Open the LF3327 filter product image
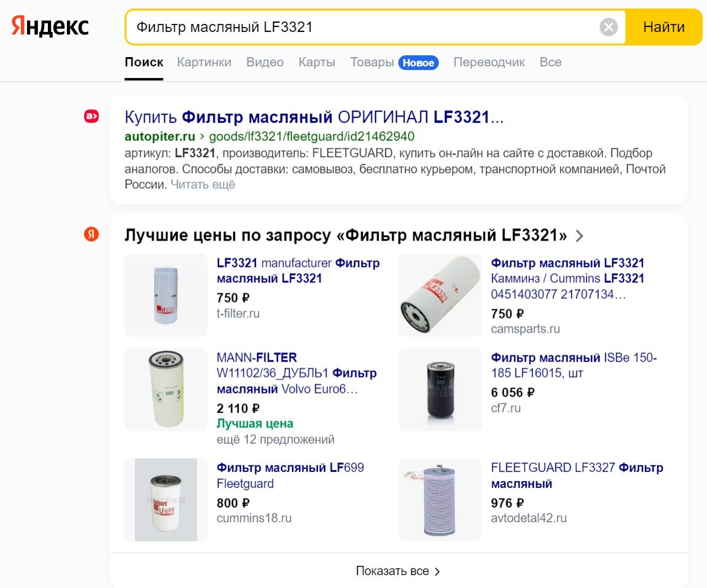The height and width of the screenshot is (588, 707). 440,500
